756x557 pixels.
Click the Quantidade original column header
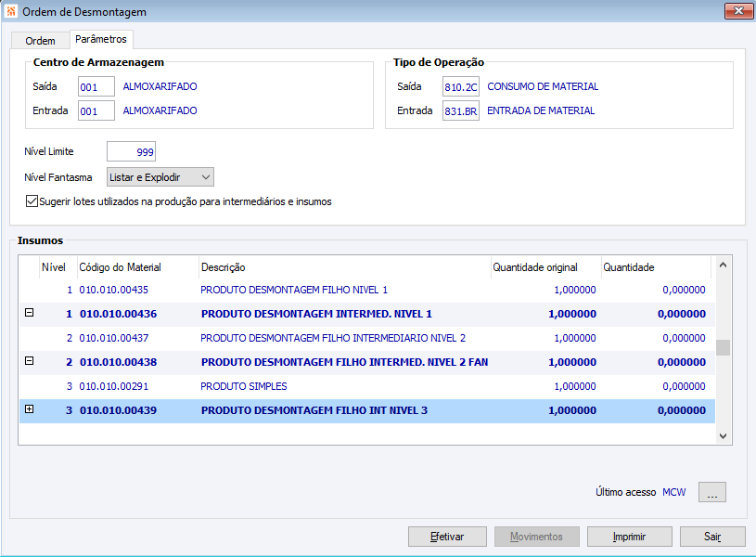tap(545, 267)
